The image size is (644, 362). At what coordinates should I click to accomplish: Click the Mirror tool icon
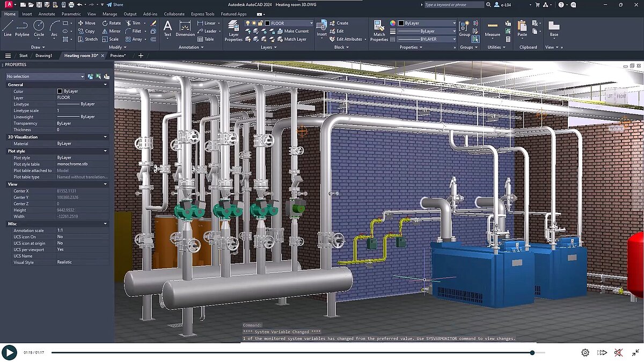(x=105, y=31)
